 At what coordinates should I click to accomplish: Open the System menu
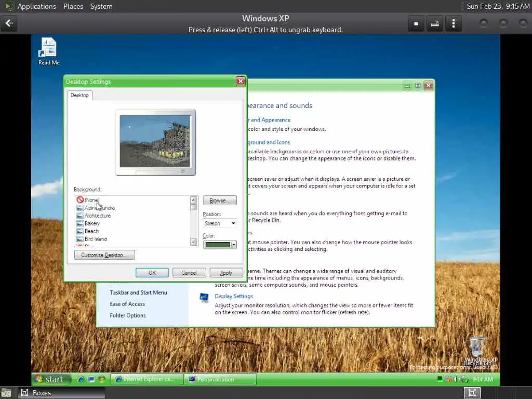click(x=101, y=6)
